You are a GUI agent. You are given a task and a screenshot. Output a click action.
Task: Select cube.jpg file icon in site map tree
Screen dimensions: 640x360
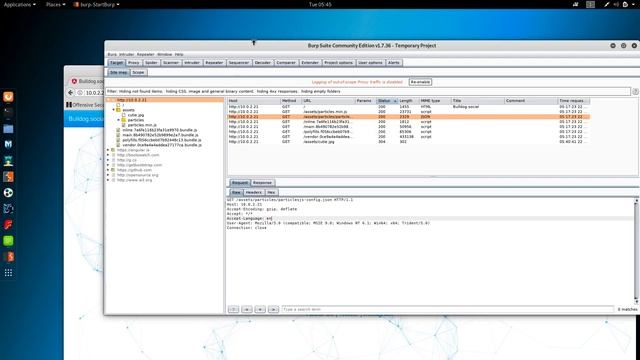124,115
